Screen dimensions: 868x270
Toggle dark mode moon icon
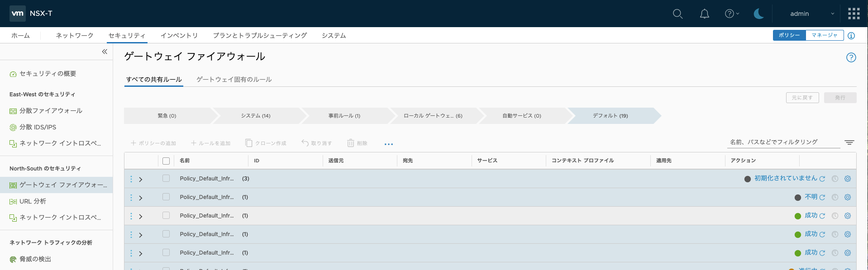[x=759, y=14]
